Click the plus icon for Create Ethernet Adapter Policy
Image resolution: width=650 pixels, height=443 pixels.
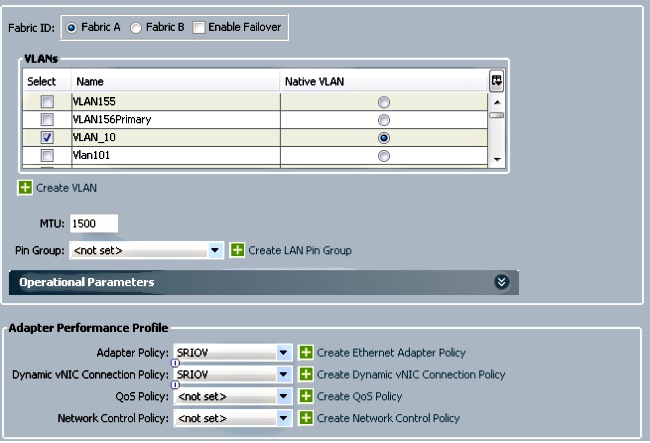(x=306, y=352)
